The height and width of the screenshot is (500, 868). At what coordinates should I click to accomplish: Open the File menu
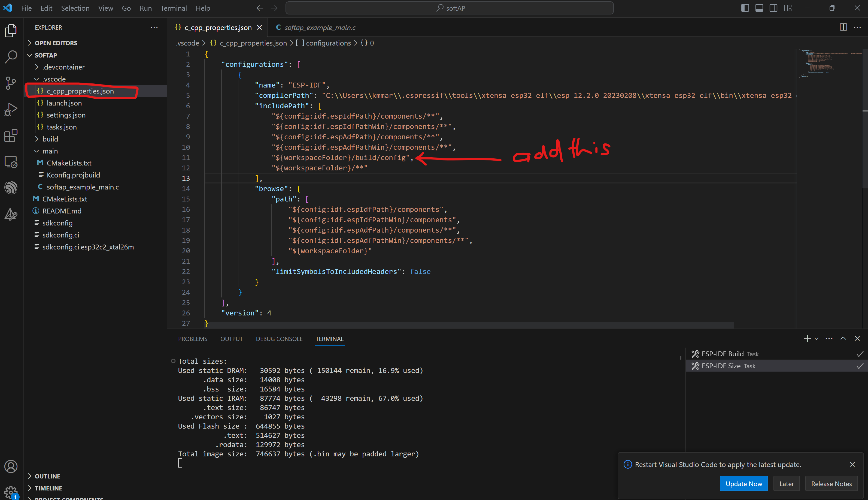pyautogui.click(x=26, y=8)
